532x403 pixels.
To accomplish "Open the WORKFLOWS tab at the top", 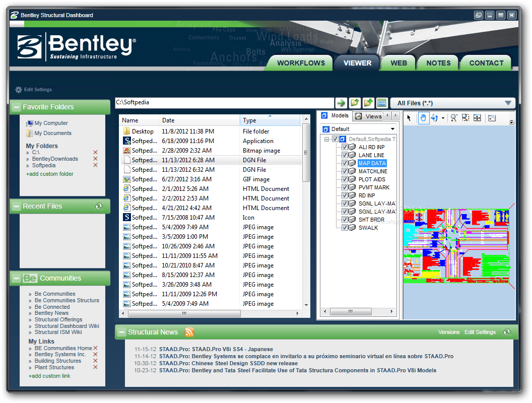I will point(301,62).
